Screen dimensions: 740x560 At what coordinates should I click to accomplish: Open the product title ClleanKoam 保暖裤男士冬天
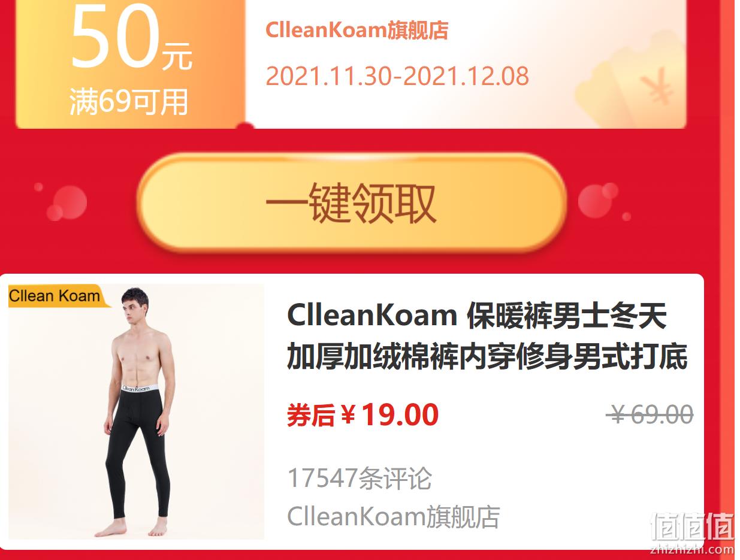pos(476,316)
